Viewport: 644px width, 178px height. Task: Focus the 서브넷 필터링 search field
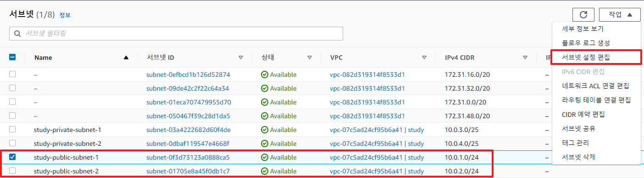(176, 34)
